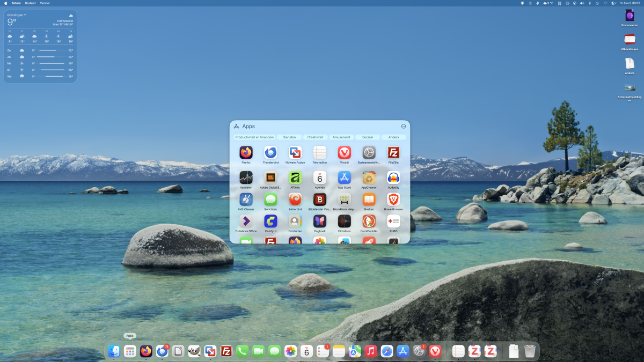Open the DuckDuckGo app icon

[x=369, y=221]
